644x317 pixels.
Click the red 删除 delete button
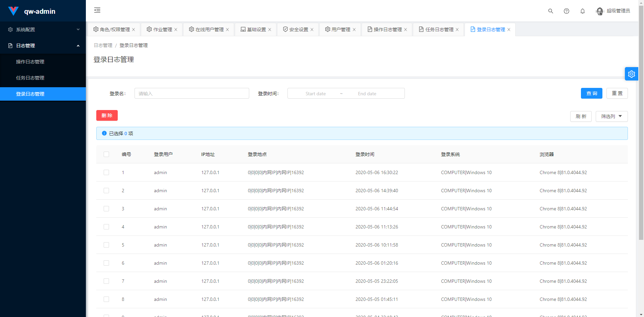coord(107,115)
